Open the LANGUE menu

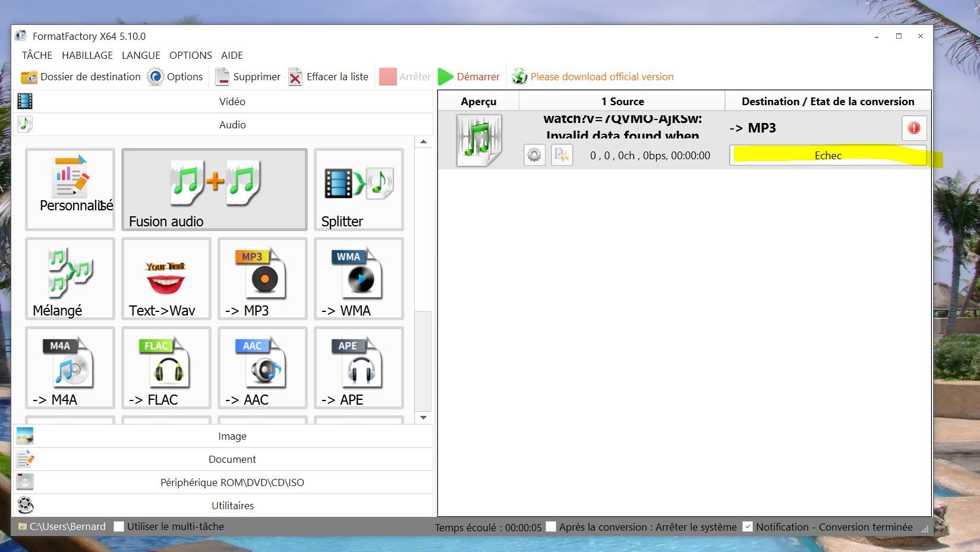141,55
